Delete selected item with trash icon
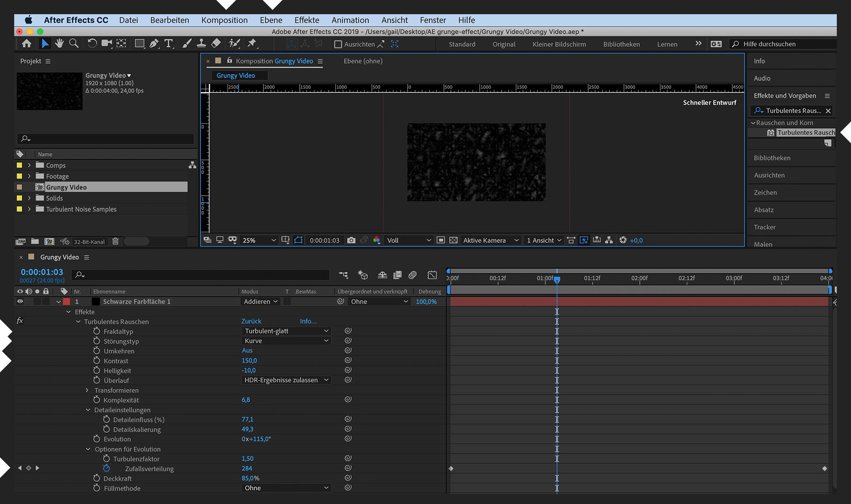The width and height of the screenshot is (851, 504). coord(115,242)
